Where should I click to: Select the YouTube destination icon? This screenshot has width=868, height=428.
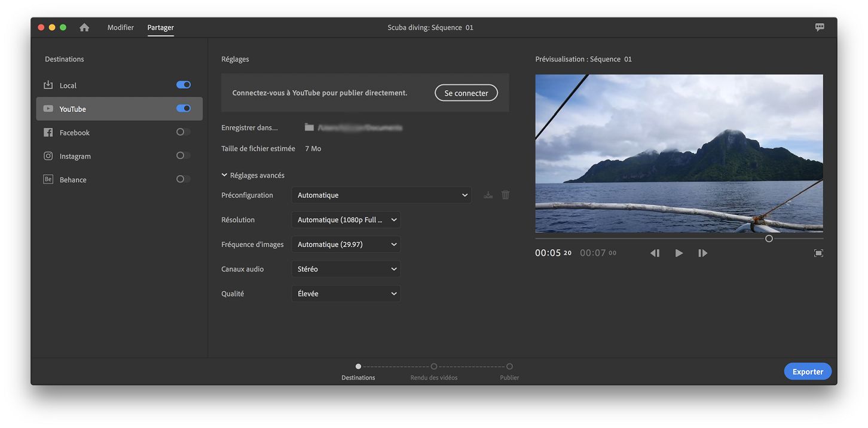click(48, 109)
